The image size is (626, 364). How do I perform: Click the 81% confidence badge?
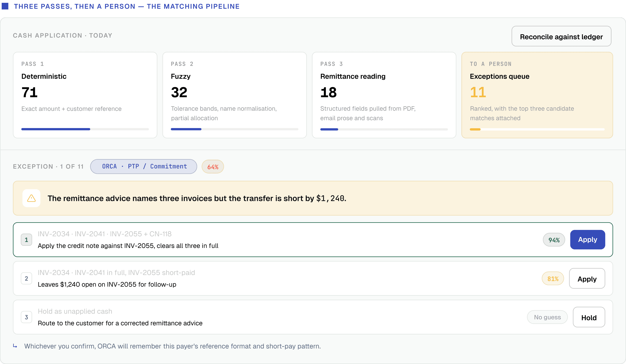[x=553, y=279]
